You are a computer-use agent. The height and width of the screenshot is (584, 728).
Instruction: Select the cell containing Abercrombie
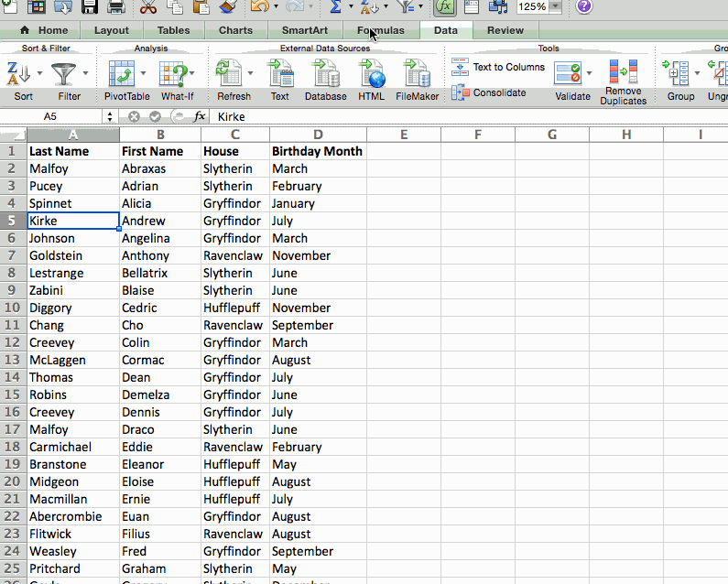tap(73, 516)
